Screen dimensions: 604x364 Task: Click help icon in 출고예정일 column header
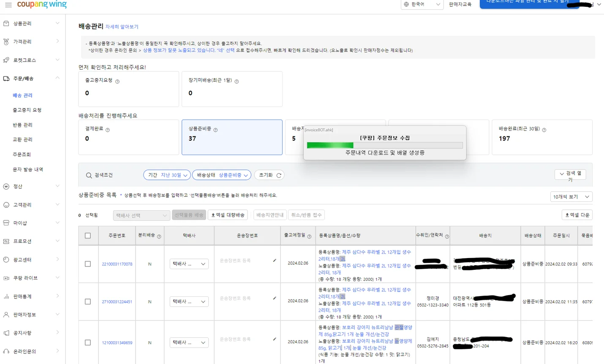pos(309,236)
